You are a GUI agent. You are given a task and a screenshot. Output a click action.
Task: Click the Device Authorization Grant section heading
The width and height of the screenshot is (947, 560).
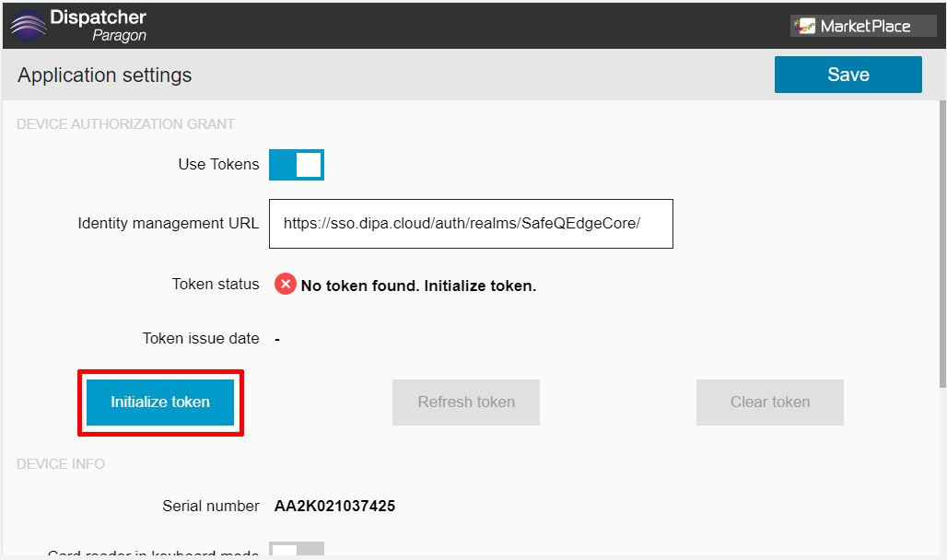point(125,123)
